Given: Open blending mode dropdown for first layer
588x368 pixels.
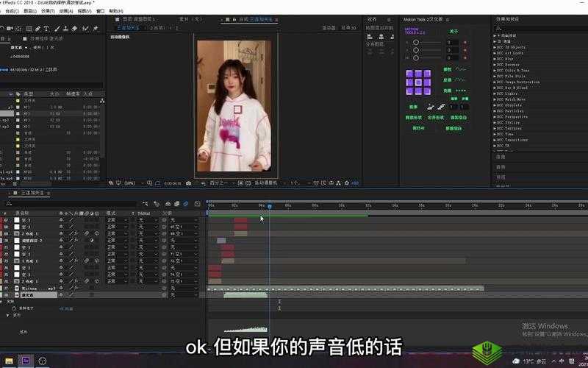Looking at the screenshot, I should click(x=114, y=220).
